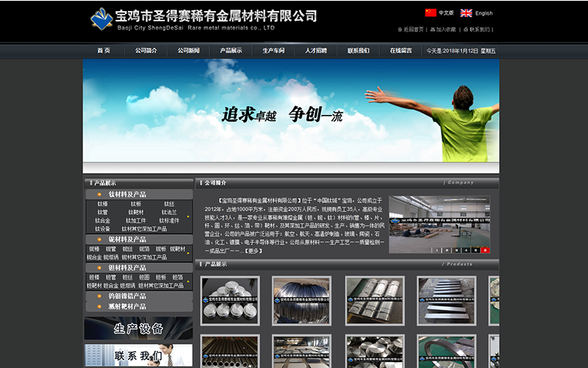Select 钛丝 product link

pos(169,204)
